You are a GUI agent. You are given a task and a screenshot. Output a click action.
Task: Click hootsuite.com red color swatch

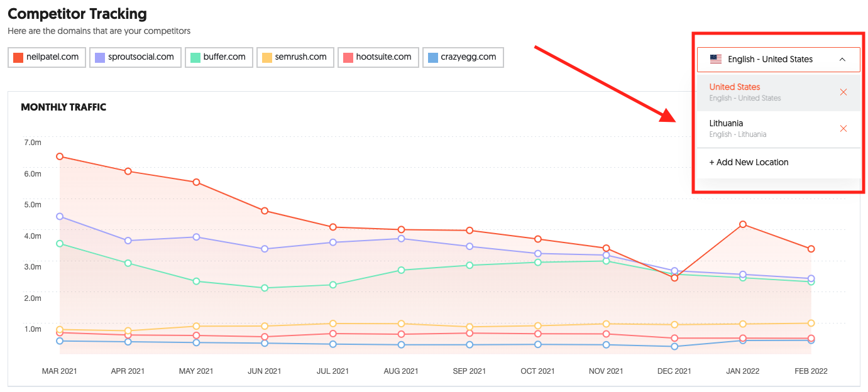tap(348, 58)
